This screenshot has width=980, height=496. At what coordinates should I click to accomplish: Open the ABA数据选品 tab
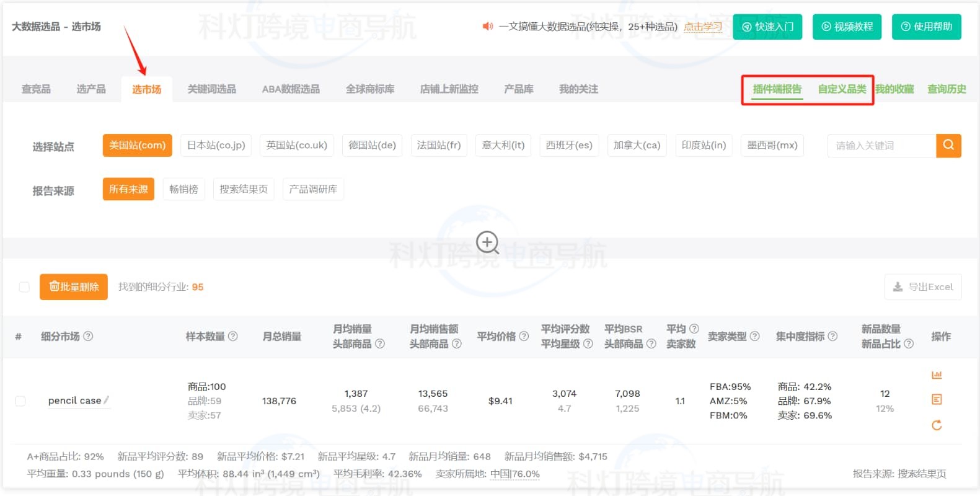pyautogui.click(x=291, y=89)
